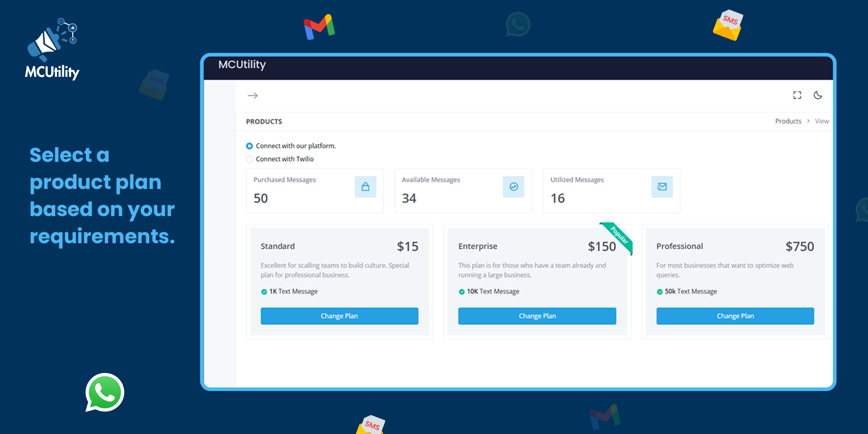Toggle dark mode with moon icon
This screenshot has height=434, width=868.
click(818, 95)
